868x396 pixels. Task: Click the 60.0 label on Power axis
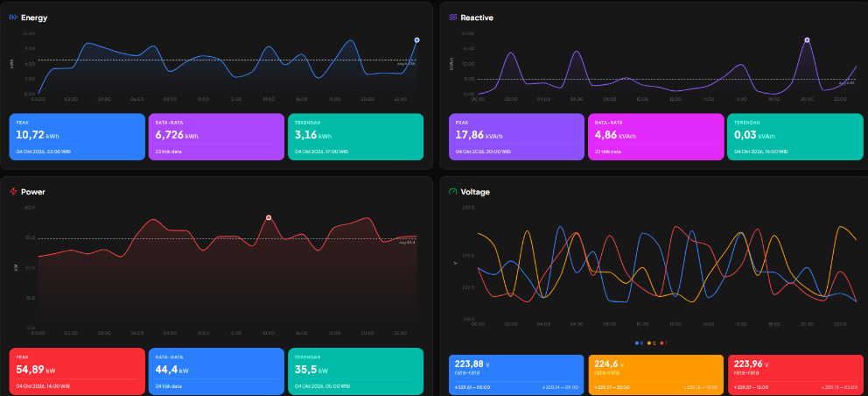pos(30,208)
